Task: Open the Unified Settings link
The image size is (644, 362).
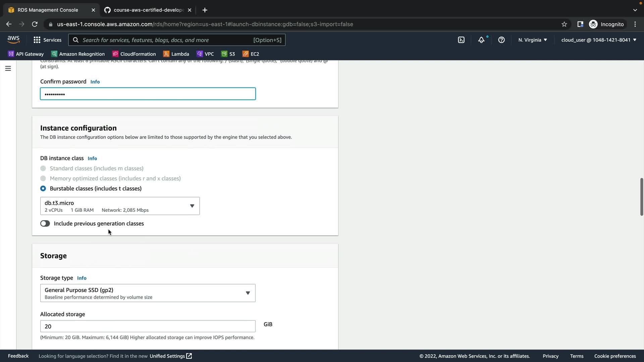Action: pos(170,356)
